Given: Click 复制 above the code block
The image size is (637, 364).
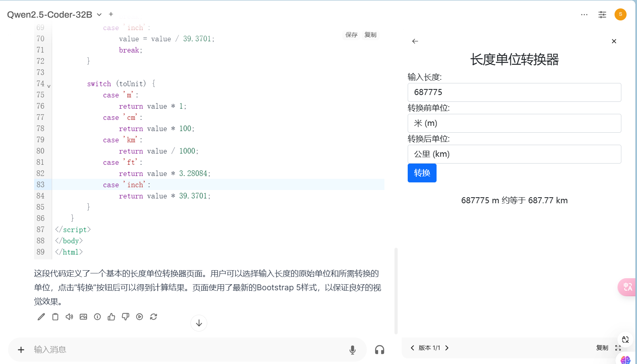Looking at the screenshot, I should point(370,35).
